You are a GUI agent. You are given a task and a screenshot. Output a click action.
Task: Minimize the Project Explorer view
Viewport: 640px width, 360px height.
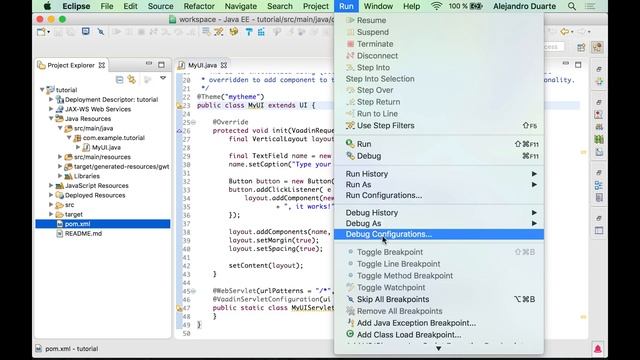[149, 64]
